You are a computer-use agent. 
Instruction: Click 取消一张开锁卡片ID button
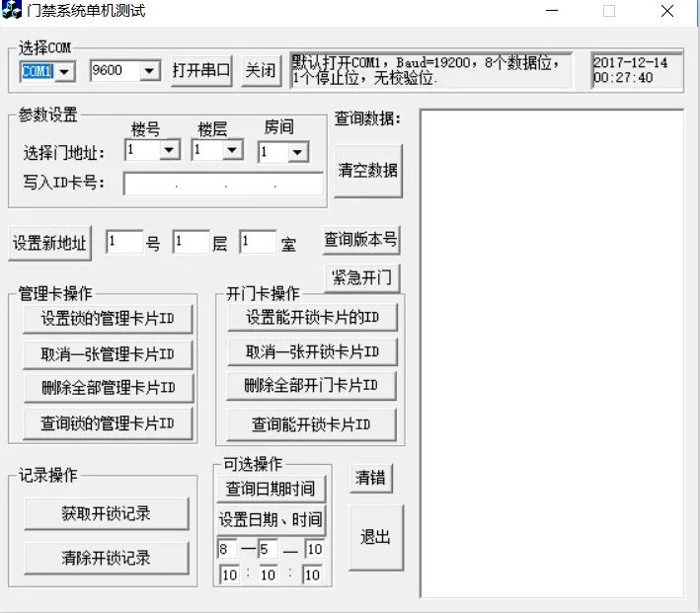coord(313,351)
